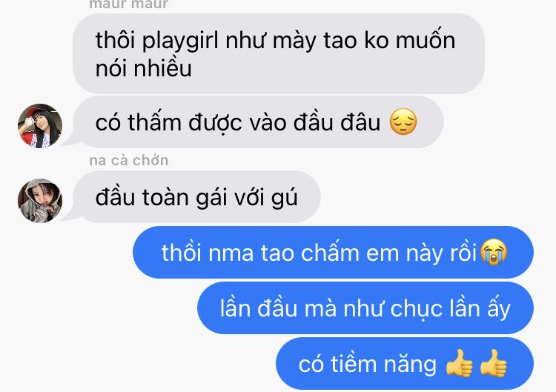The width and height of the screenshot is (556, 392).
Task: Tap the blue 'thồi nma tao chấm em này' message
Action: tap(333, 253)
